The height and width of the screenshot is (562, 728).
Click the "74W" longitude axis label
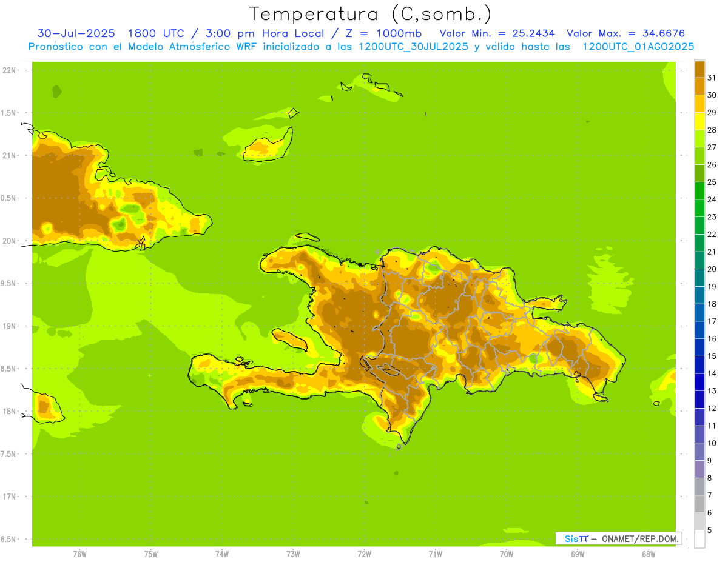(x=222, y=554)
